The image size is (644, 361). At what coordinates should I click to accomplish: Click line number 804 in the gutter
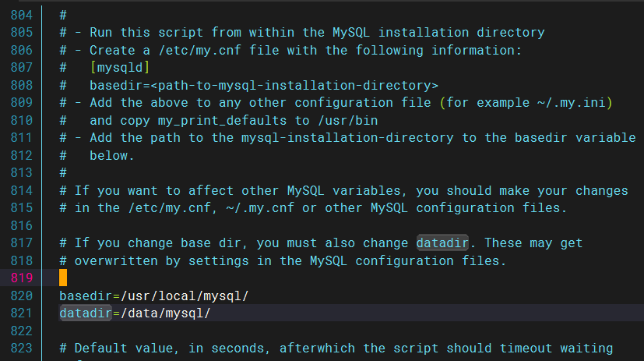[x=20, y=15]
